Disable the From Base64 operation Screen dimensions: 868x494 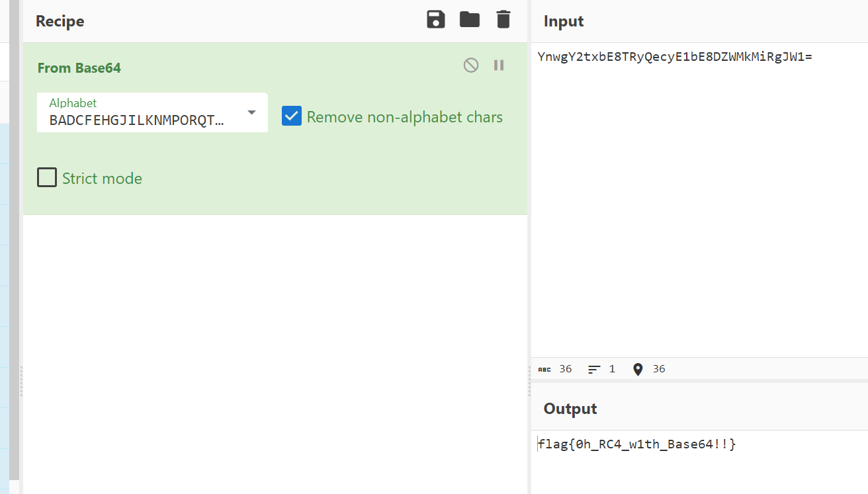471,65
